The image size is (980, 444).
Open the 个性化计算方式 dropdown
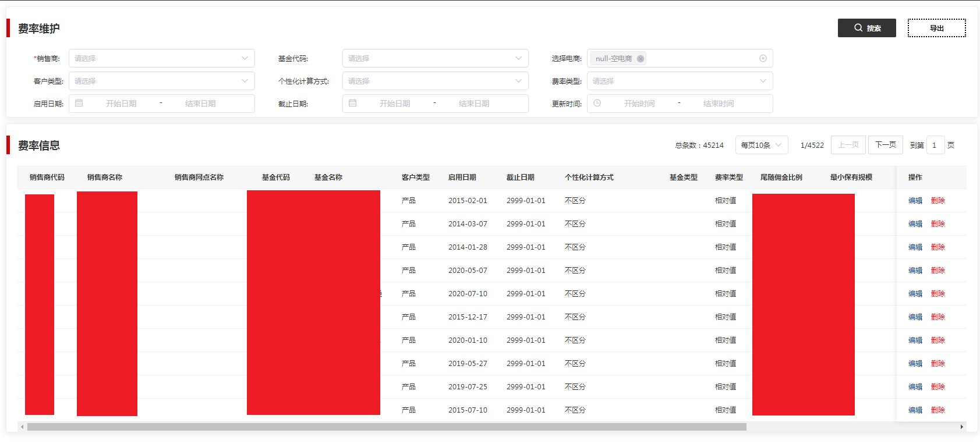[x=436, y=81]
